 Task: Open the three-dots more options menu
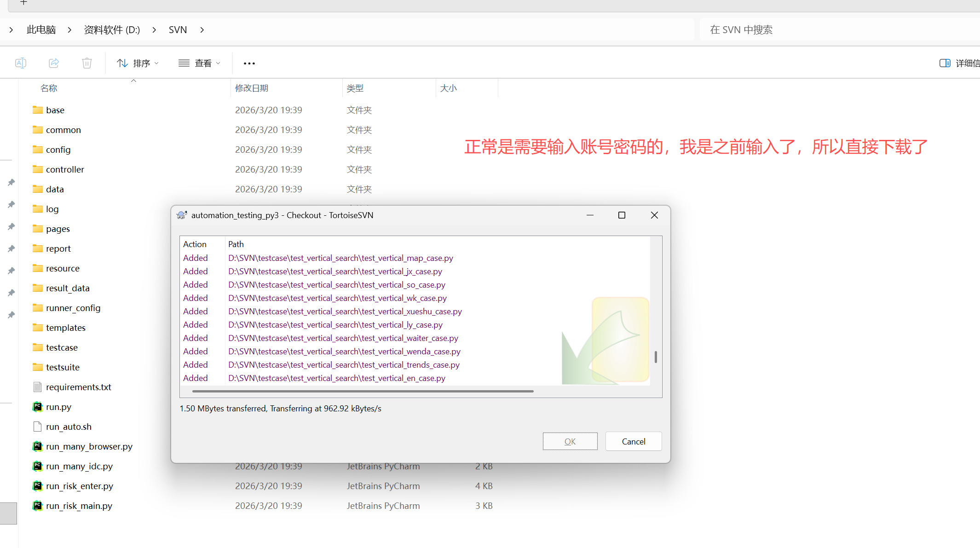(249, 63)
